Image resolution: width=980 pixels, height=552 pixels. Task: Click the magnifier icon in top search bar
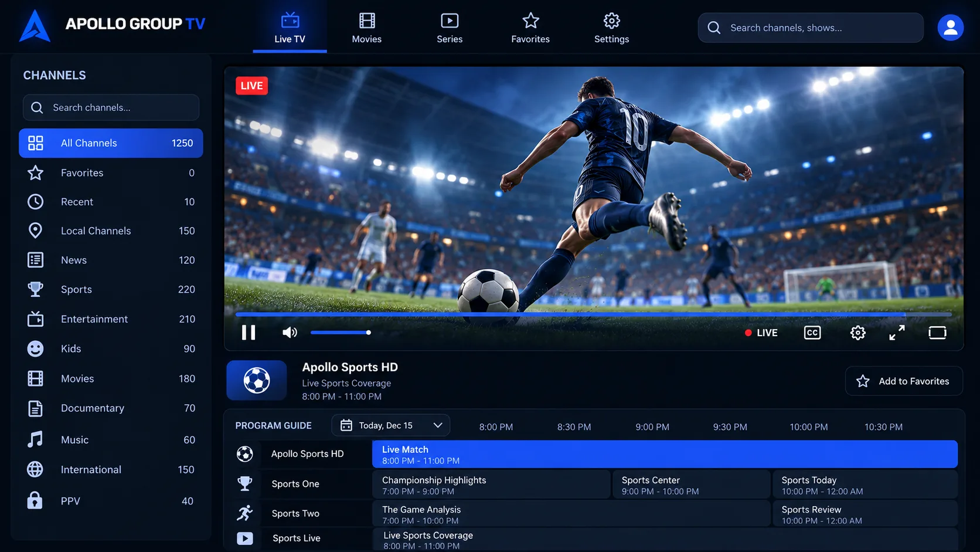[714, 28]
